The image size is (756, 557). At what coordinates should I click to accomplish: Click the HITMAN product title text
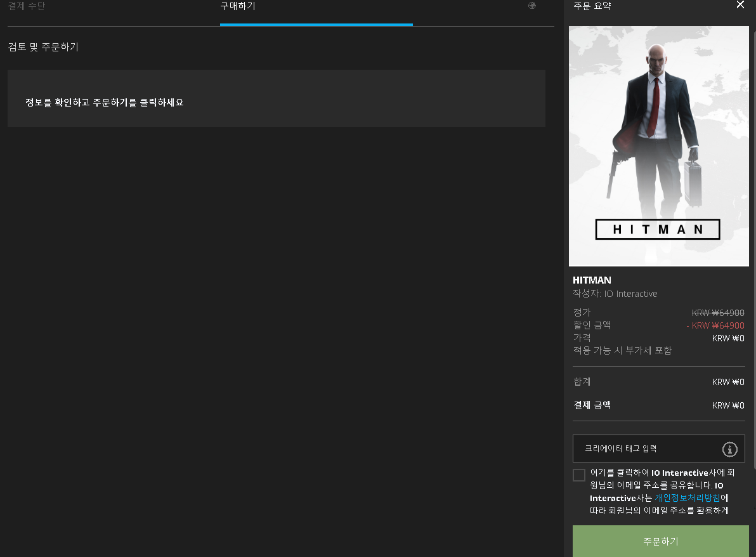(592, 280)
